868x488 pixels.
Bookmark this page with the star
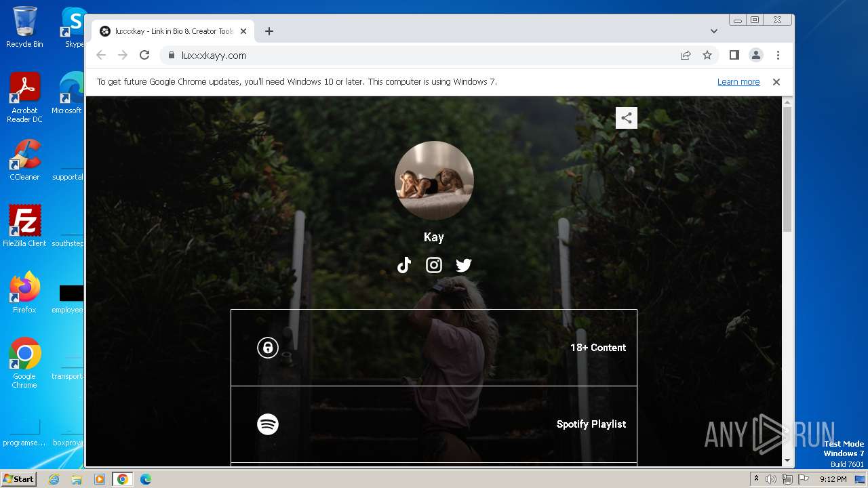tap(707, 56)
